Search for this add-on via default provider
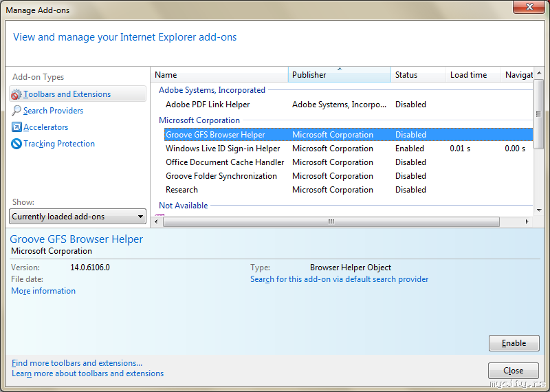This screenshot has width=550, height=392. [x=339, y=279]
